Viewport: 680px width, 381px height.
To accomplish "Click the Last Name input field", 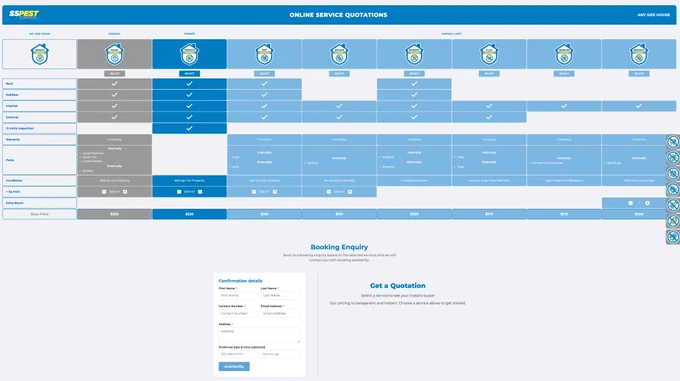I will point(281,296).
